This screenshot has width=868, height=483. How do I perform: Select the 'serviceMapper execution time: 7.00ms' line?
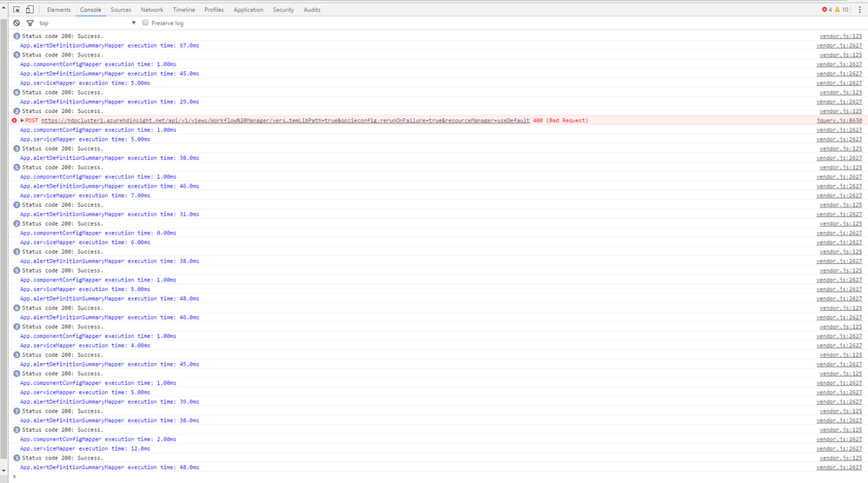click(x=85, y=195)
